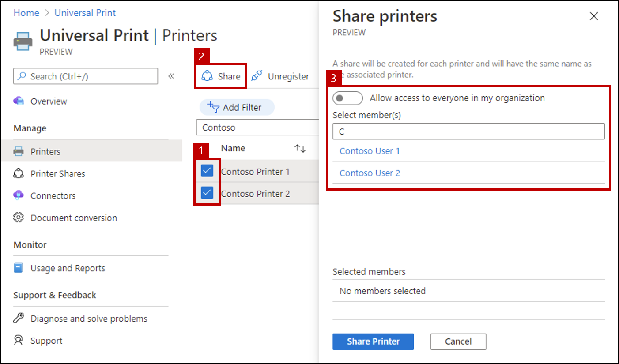Click the Select member(s) search box
619x364 pixels.
[468, 131]
